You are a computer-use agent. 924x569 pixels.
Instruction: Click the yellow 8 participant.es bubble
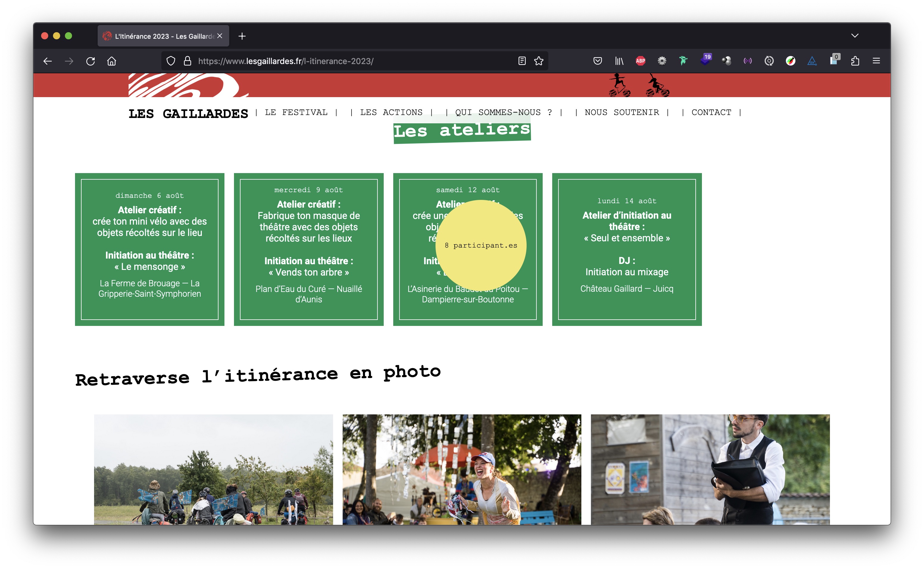481,245
